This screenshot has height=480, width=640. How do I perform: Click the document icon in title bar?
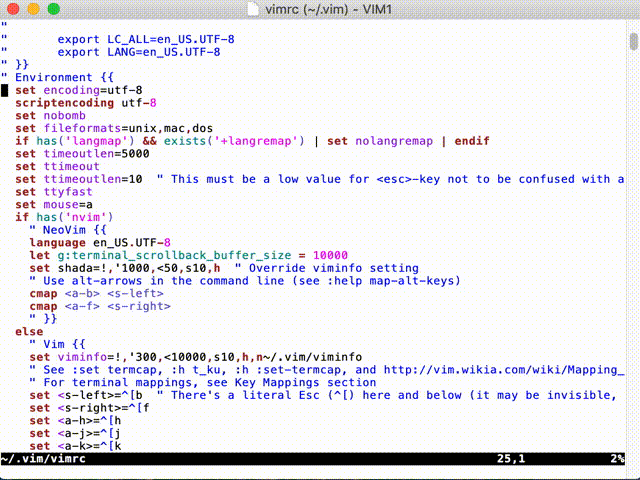pos(253,9)
